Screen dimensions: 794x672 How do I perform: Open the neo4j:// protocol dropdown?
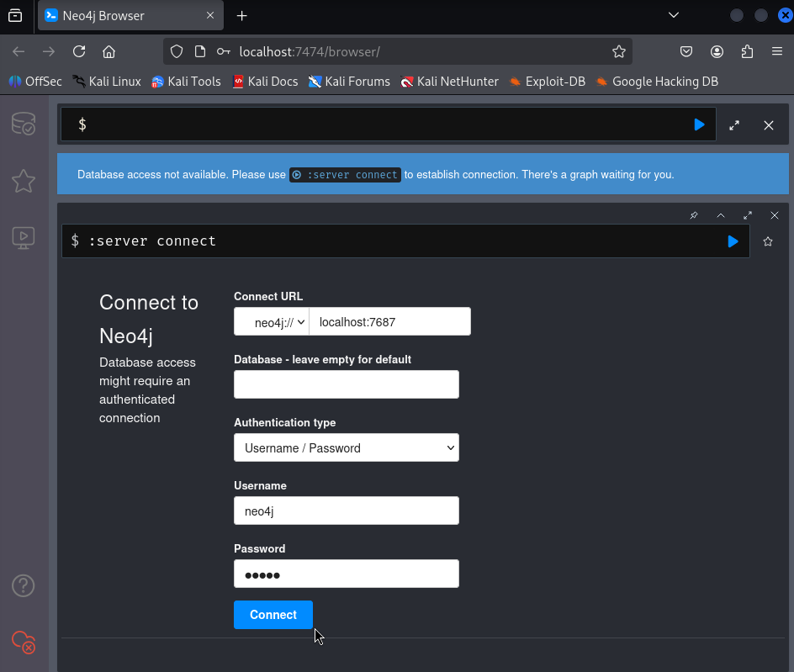(x=272, y=321)
